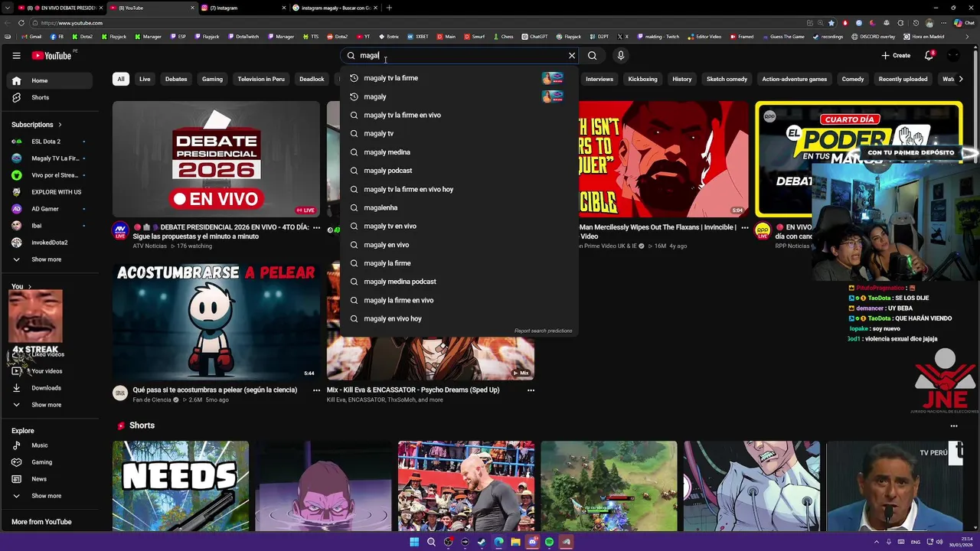Open options for 'acostumbras a pelear' video

[316, 390]
